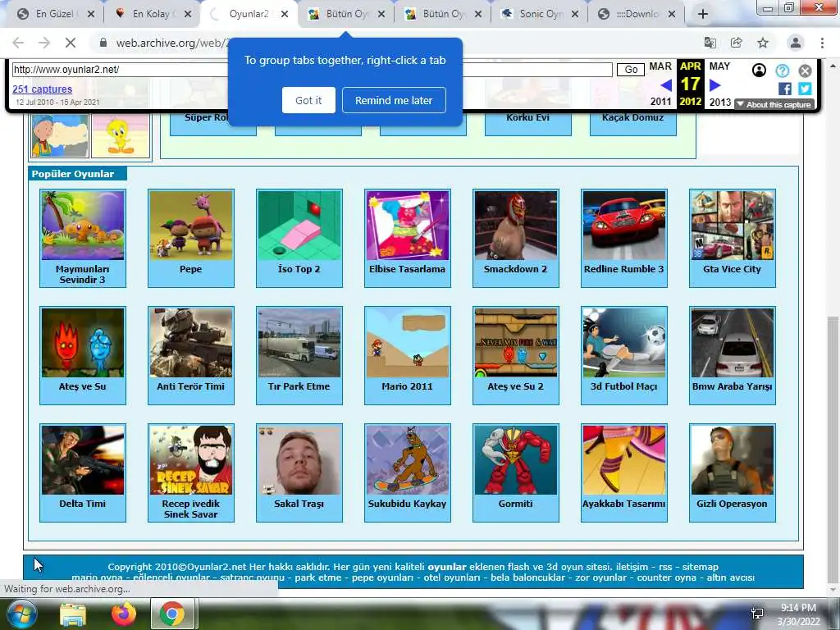
Task: Expand the About this capture dropdown
Action: coord(774,104)
